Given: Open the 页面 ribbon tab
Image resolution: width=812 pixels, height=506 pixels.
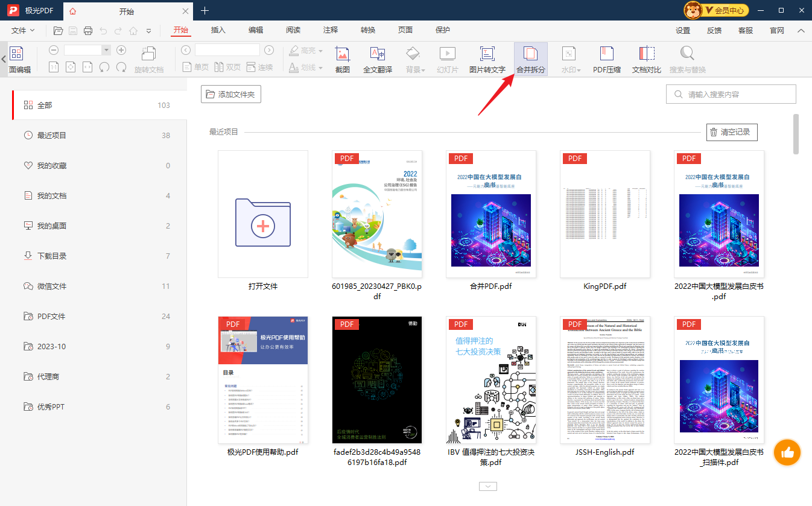Looking at the screenshot, I should tap(405, 31).
